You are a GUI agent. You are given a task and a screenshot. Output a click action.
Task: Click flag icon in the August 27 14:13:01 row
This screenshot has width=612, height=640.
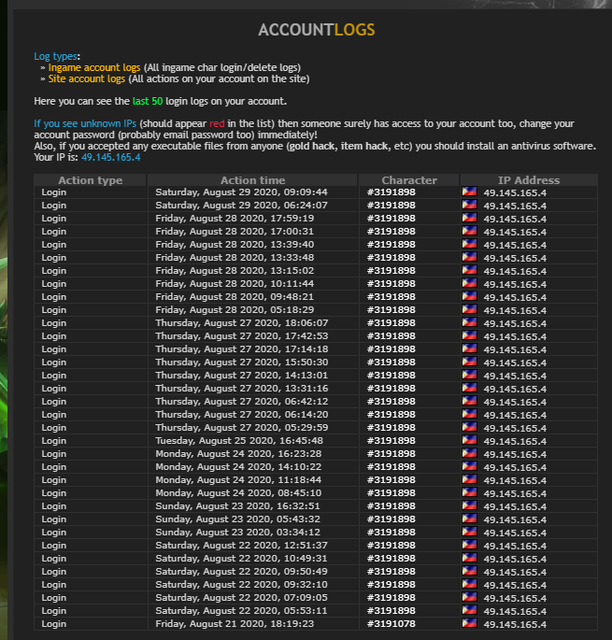[x=469, y=374]
